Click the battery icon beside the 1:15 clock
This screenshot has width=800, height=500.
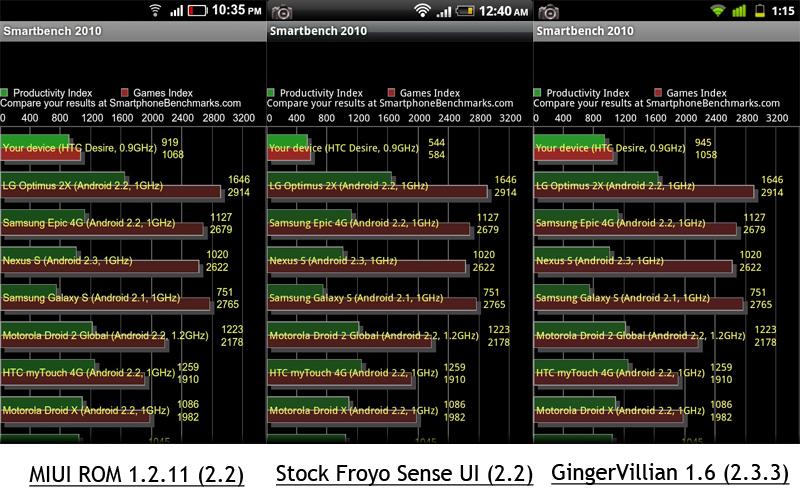760,10
